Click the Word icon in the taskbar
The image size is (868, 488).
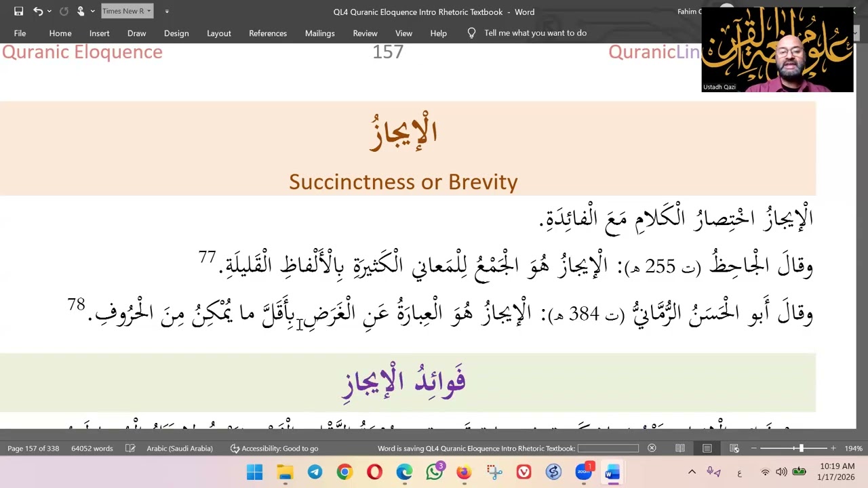pos(613,472)
